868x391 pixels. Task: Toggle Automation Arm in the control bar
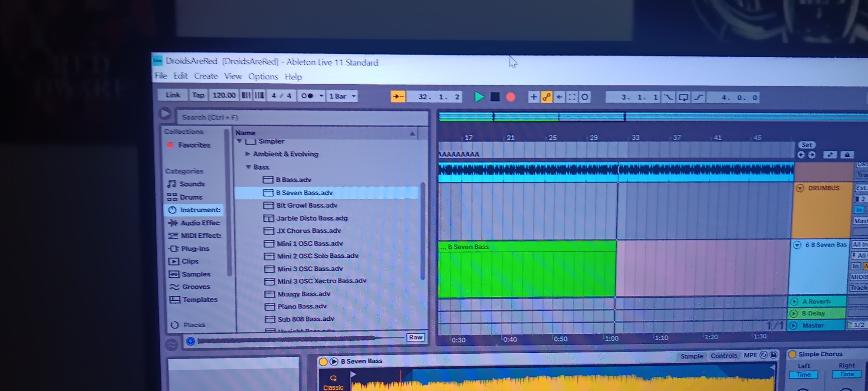tap(546, 97)
